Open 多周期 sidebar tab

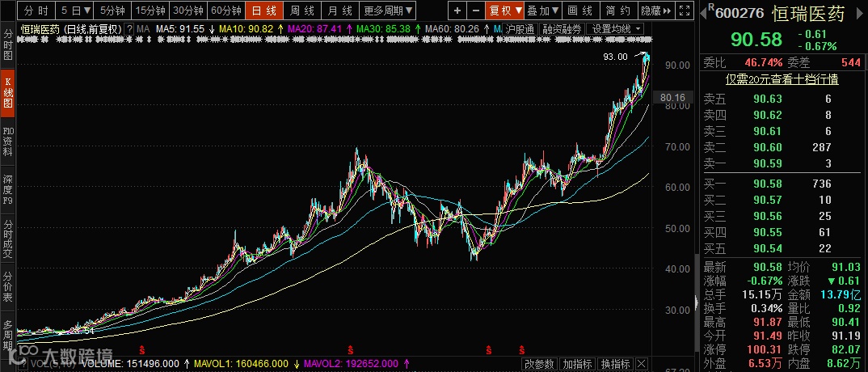(x=8, y=335)
